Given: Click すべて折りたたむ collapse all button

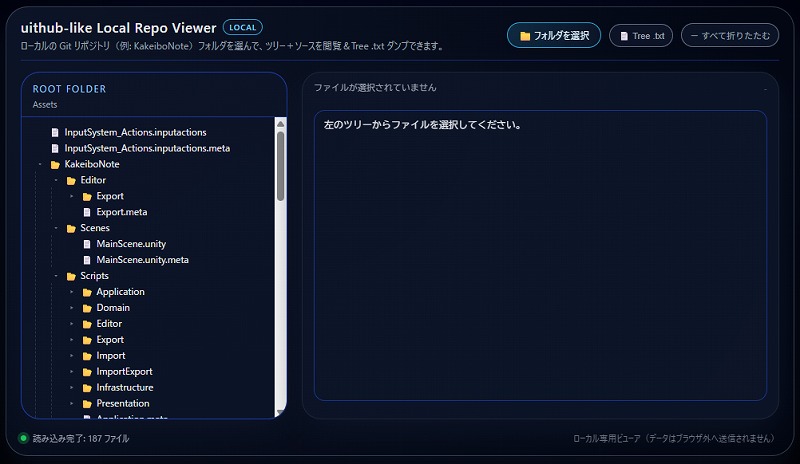Looking at the screenshot, I should (730, 35).
